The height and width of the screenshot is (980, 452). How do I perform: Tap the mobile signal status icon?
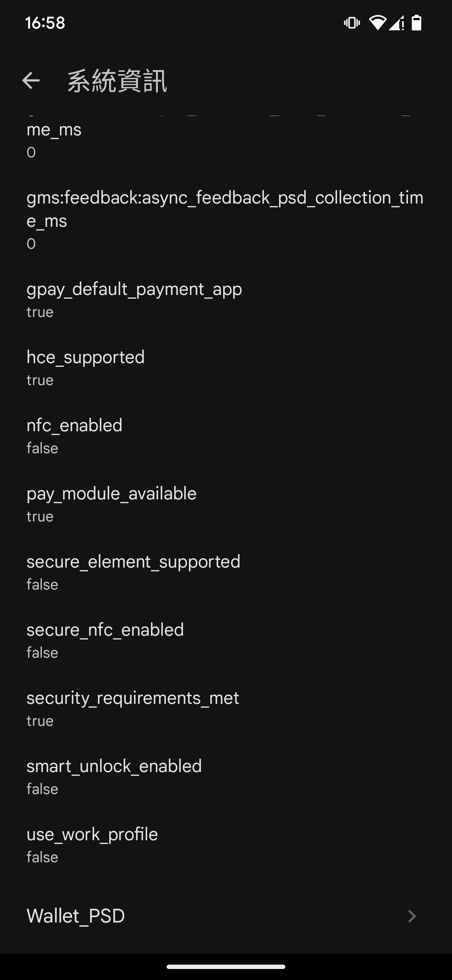396,23
